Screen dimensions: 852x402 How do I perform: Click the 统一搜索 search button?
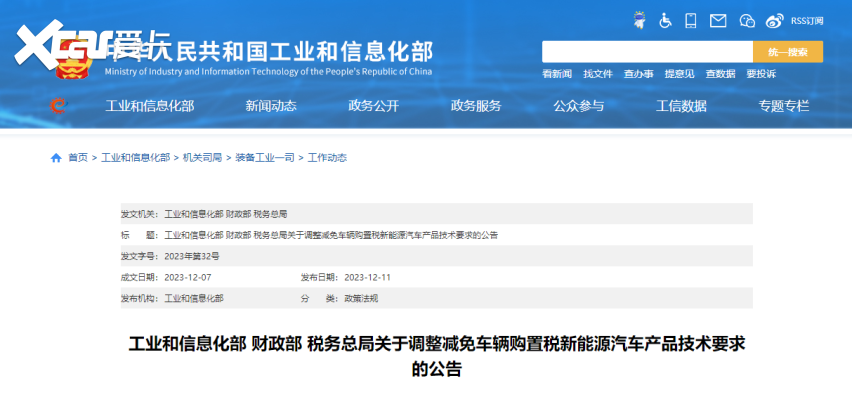click(789, 52)
